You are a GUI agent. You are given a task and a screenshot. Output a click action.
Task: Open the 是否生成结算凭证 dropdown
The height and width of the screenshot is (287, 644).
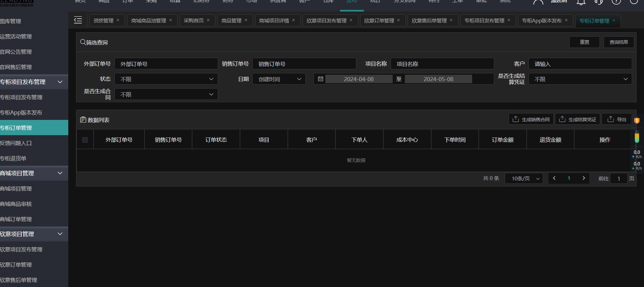(x=580, y=79)
